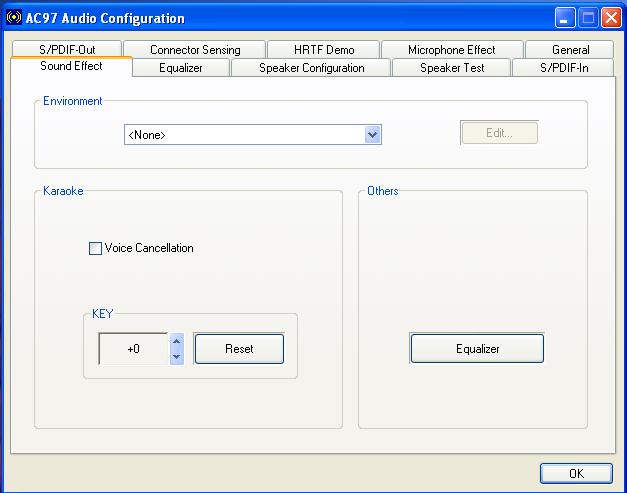Confirm the dialog with OK
The width and height of the screenshot is (627, 493).
[x=576, y=473]
